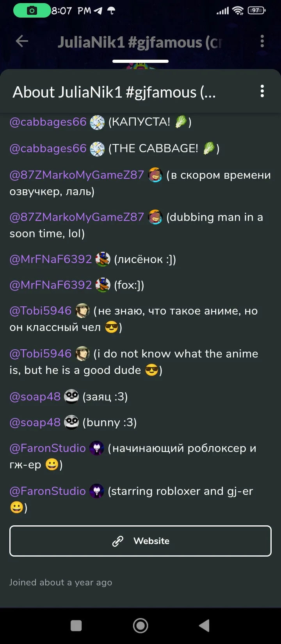Open the About sheet three-dot menu
Viewport: 281px width, 644px height.
[262, 91]
